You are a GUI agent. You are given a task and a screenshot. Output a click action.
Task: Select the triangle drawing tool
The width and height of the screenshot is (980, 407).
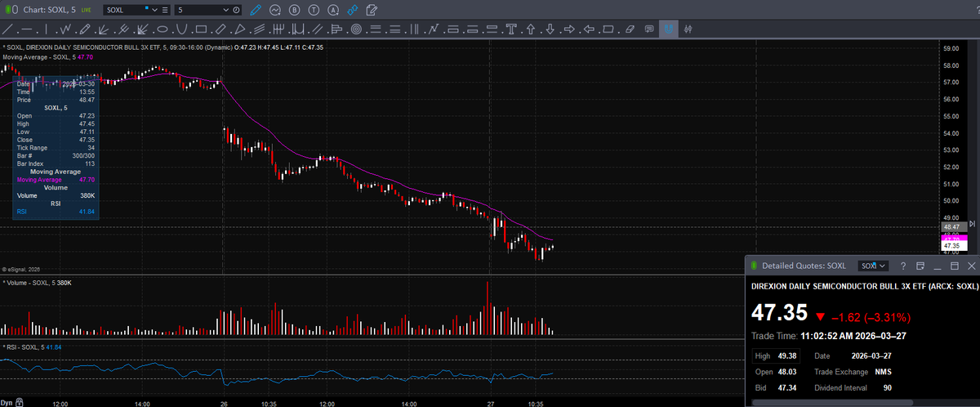pyautogui.click(x=240, y=29)
